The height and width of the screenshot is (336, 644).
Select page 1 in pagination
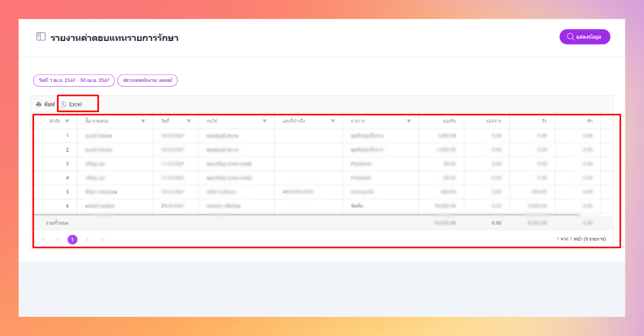(x=72, y=240)
